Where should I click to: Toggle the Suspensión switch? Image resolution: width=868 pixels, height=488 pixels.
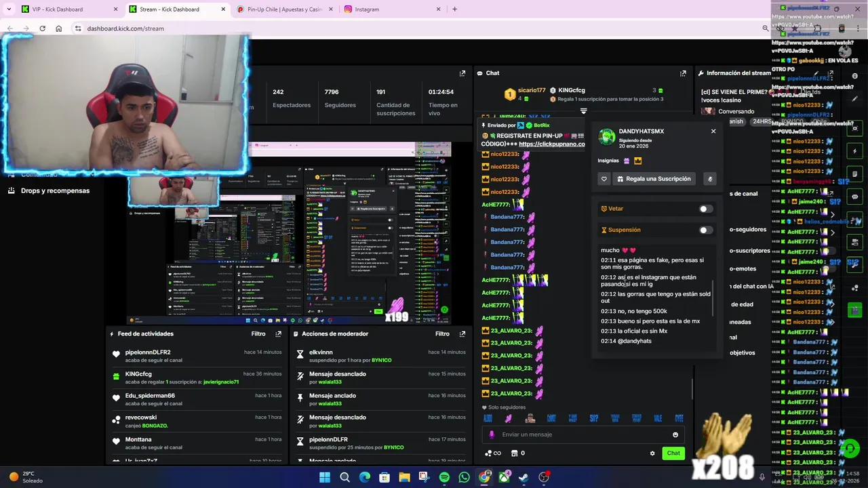point(705,230)
